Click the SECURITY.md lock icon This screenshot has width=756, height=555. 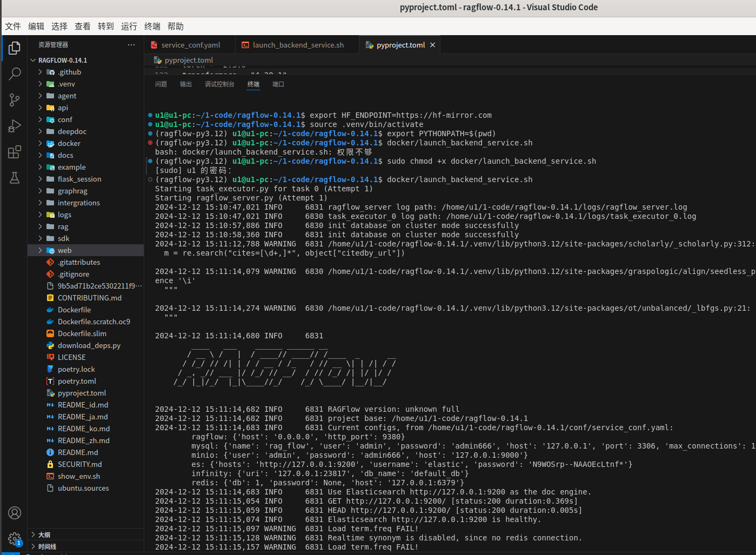(x=50, y=464)
